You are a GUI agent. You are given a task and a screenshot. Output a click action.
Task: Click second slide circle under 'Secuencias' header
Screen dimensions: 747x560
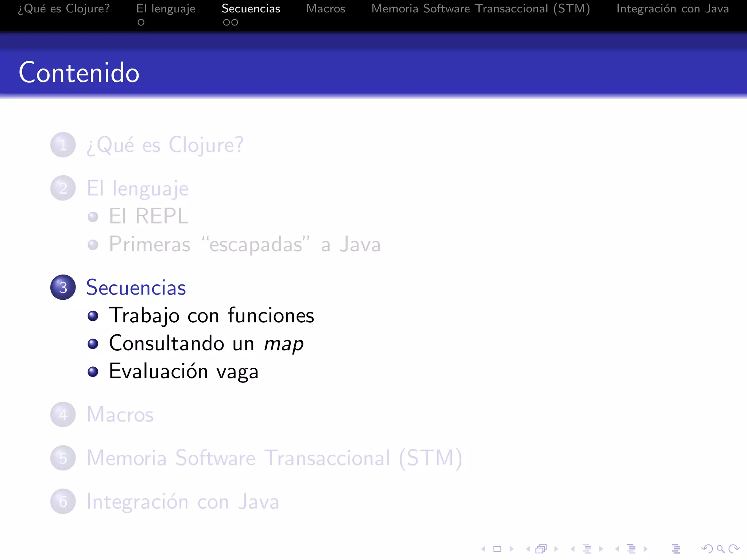point(235,23)
